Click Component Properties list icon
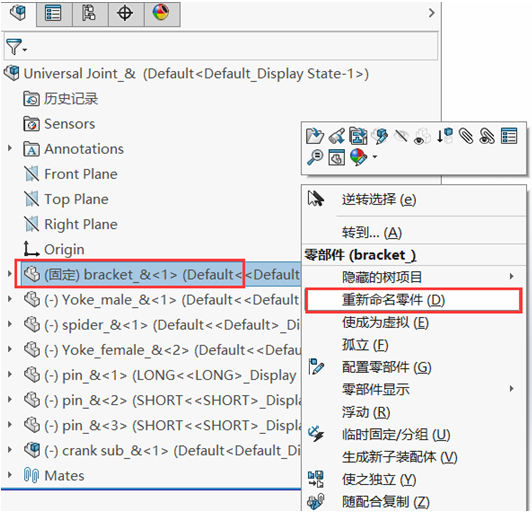 (509, 136)
